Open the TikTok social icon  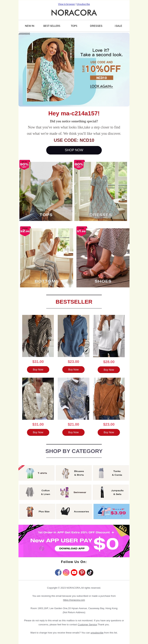pyautogui.click(x=90, y=573)
